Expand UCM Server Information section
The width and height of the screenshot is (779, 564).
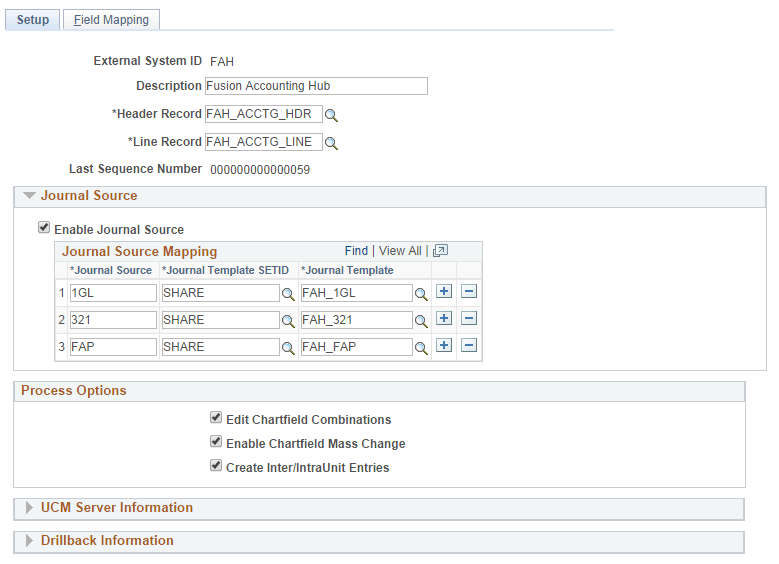click(29, 507)
